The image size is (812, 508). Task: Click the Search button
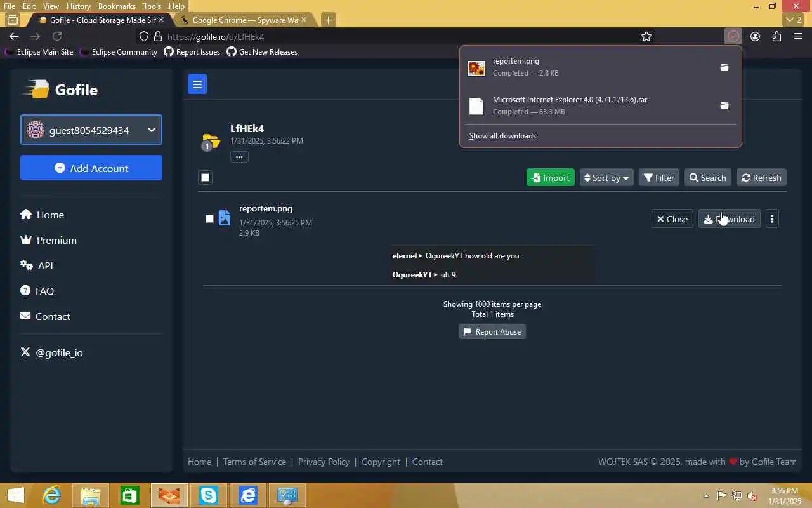click(708, 177)
